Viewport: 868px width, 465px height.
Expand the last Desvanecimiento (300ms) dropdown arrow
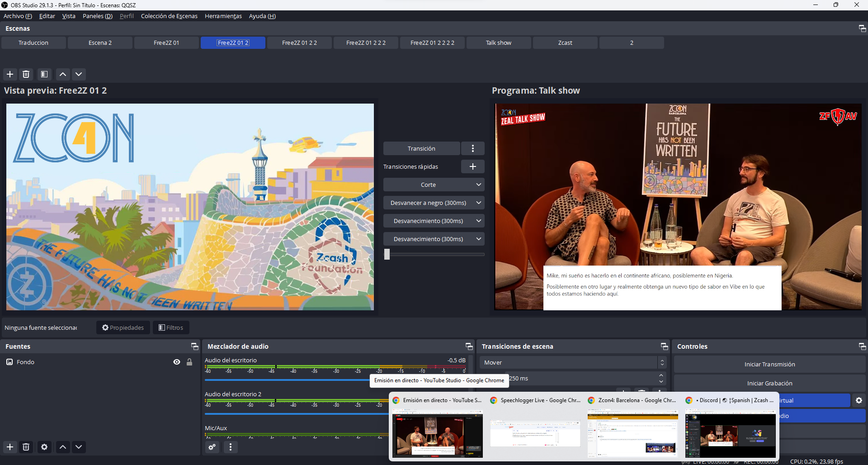click(479, 239)
